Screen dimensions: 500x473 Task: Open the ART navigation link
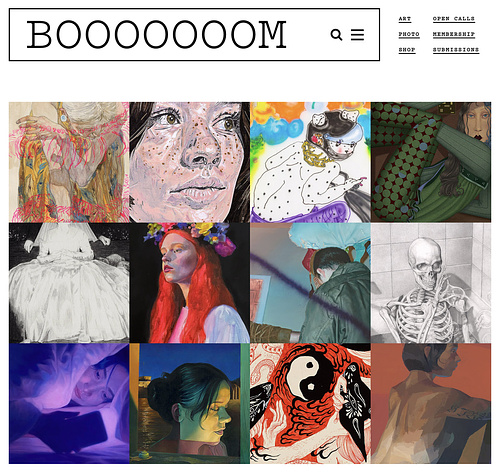pos(405,19)
